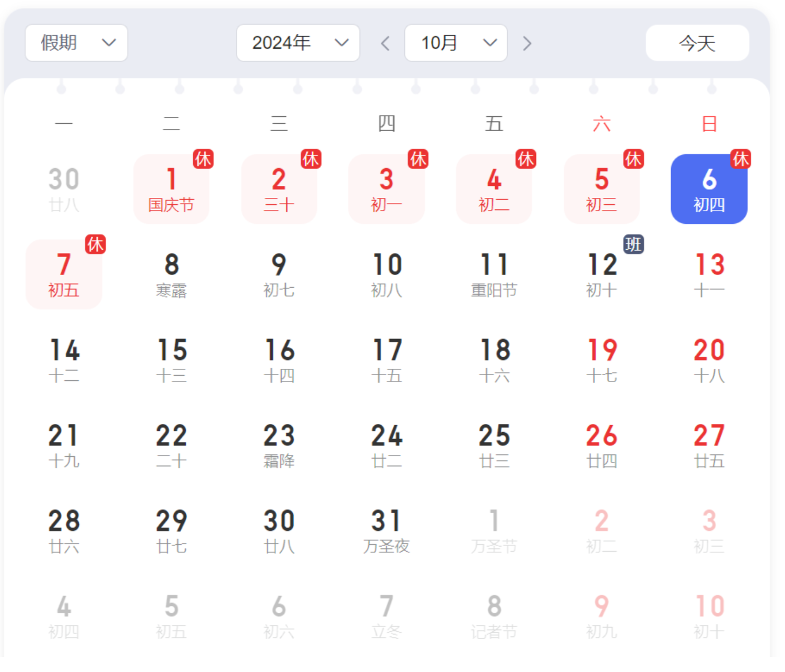Viewport: 785px width, 672px height.
Task: Select October 20 十八
Action: (709, 360)
